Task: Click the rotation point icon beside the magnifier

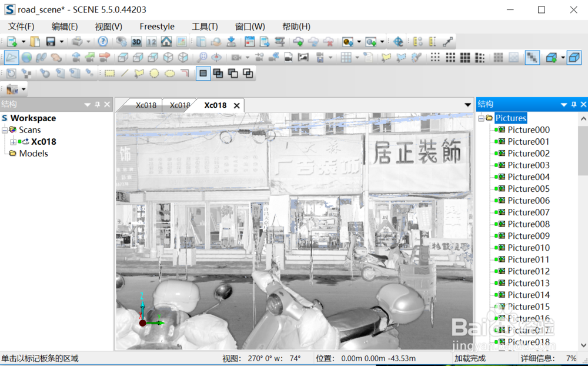Action: [216, 58]
